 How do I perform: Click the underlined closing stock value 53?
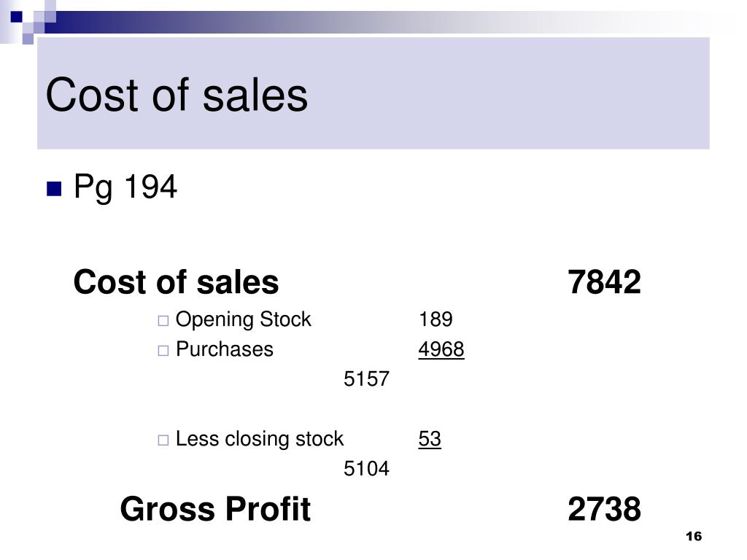[430, 439]
